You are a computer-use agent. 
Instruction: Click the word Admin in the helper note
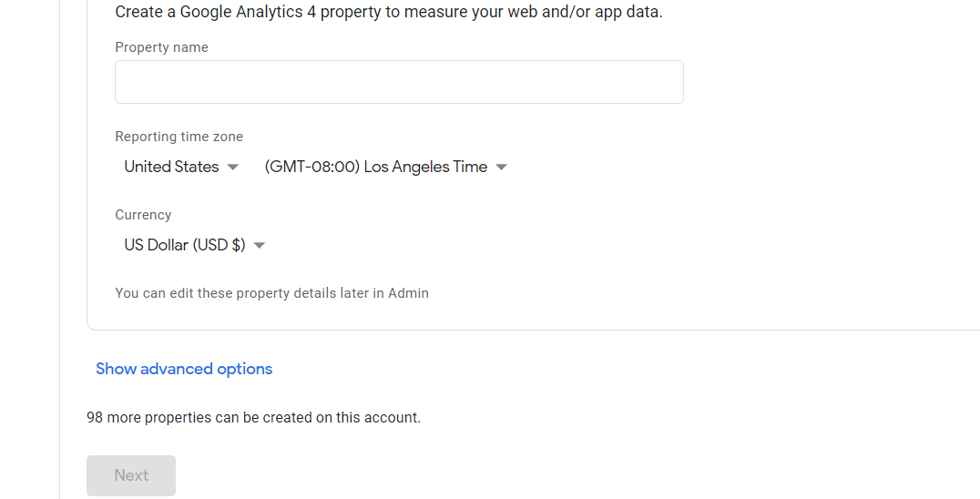tap(408, 293)
